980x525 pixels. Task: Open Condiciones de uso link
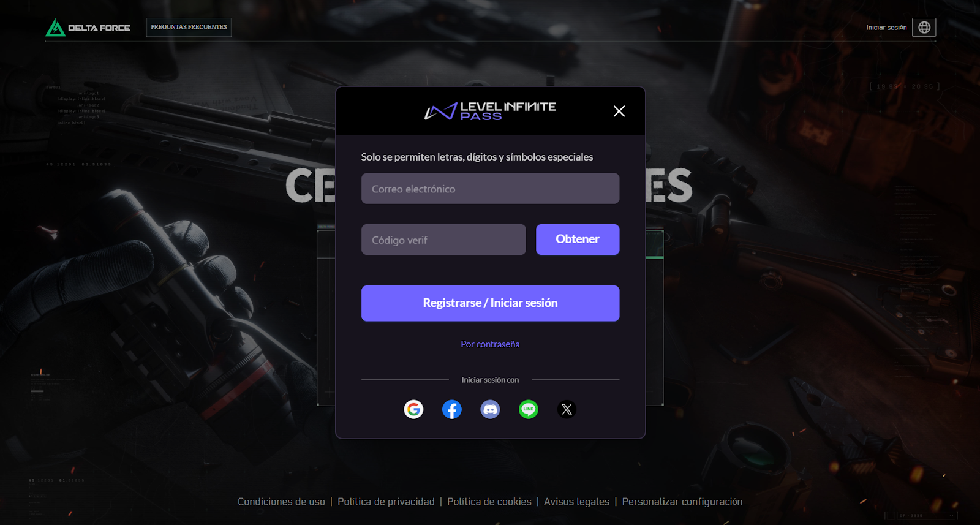[x=281, y=502]
